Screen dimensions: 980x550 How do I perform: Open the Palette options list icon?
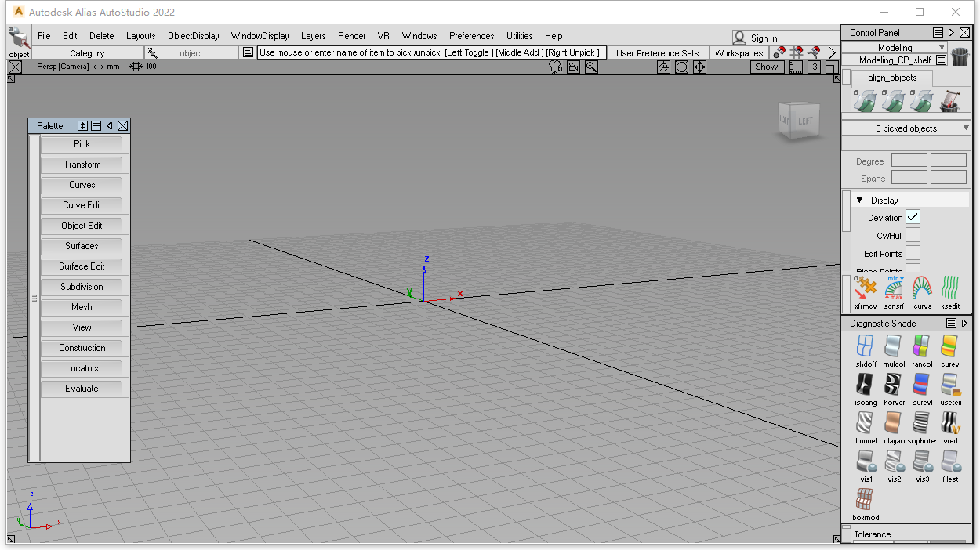pos(96,125)
